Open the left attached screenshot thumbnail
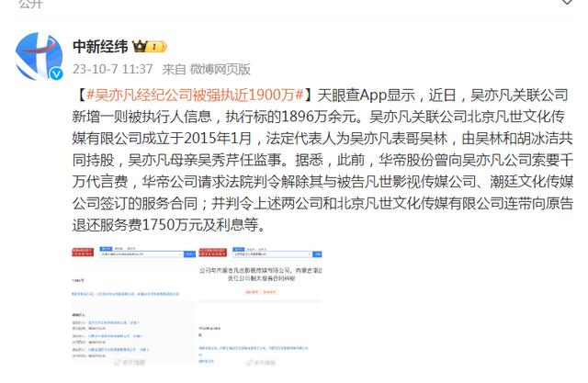588x383 pixels. (x=133, y=306)
